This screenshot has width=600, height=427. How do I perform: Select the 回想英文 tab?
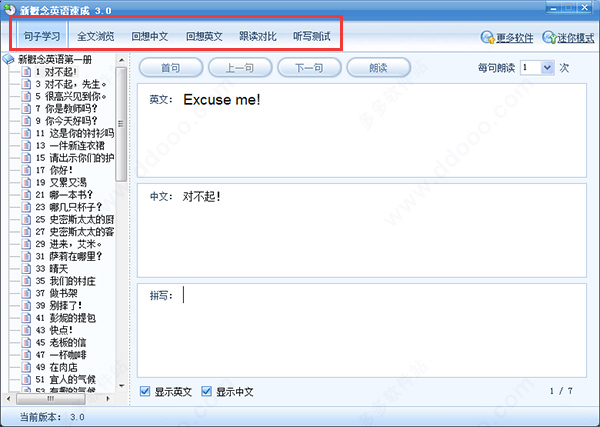204,36
